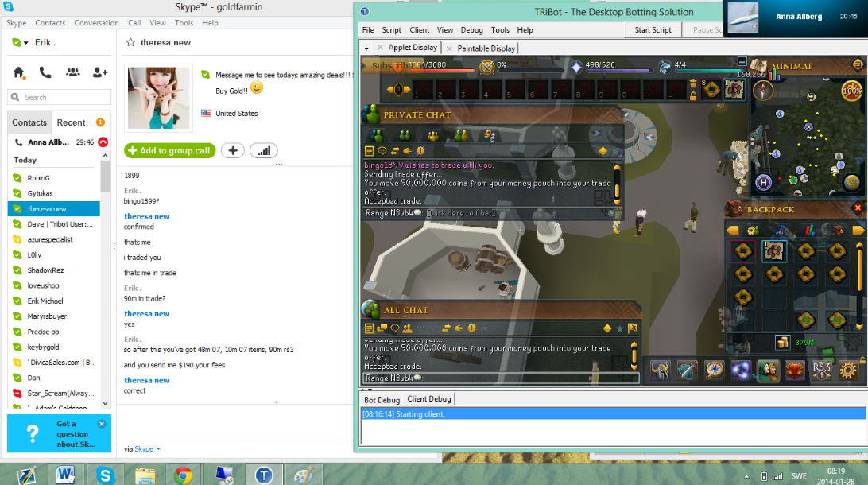This screenshot has width=868, height=485.
Task: Focus the Skype contact Search field
Action: (x=60, y=97)
